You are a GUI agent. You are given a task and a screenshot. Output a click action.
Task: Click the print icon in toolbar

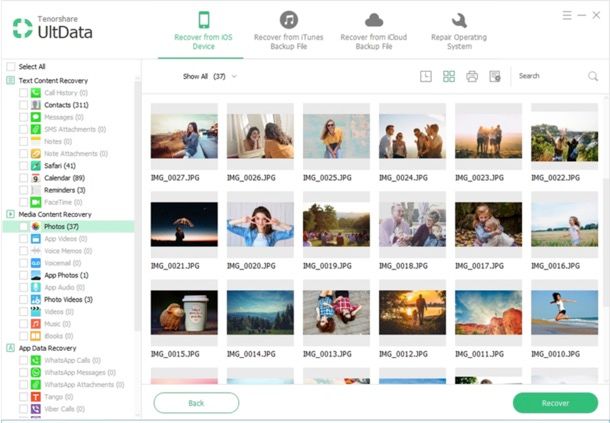click(472, 76)
